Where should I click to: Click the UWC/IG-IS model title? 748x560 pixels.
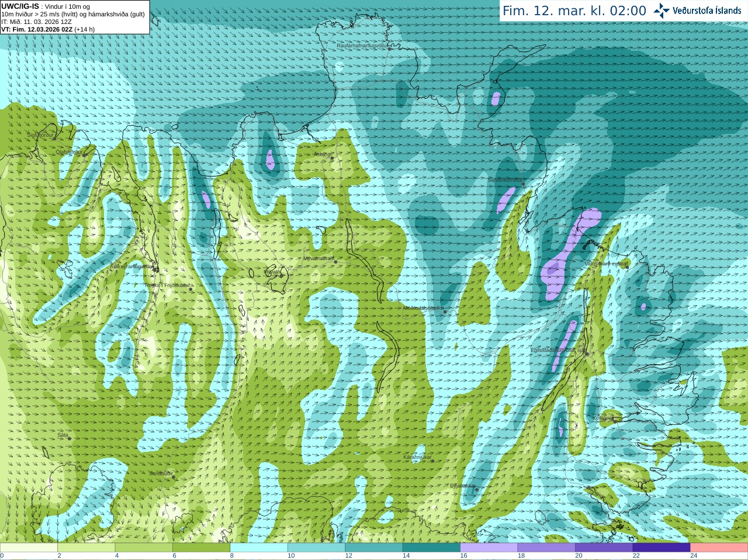point(20,6)
